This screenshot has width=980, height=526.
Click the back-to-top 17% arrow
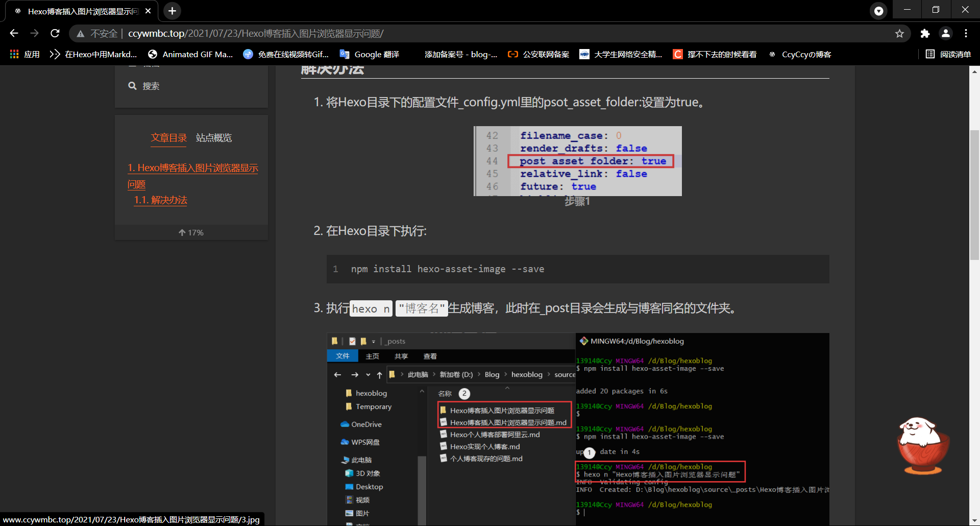pos(191,232)
